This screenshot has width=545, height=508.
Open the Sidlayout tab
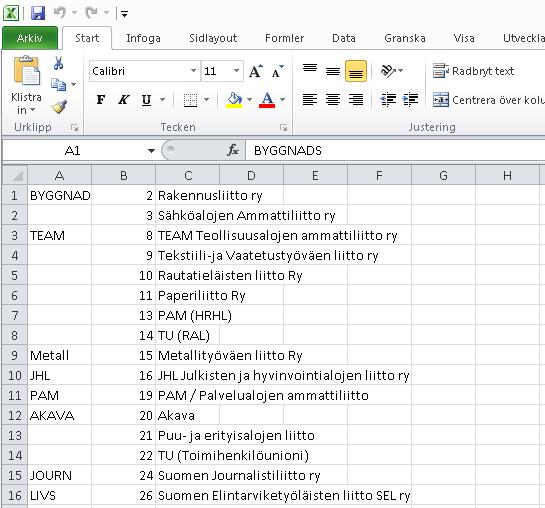click(213, 38)
